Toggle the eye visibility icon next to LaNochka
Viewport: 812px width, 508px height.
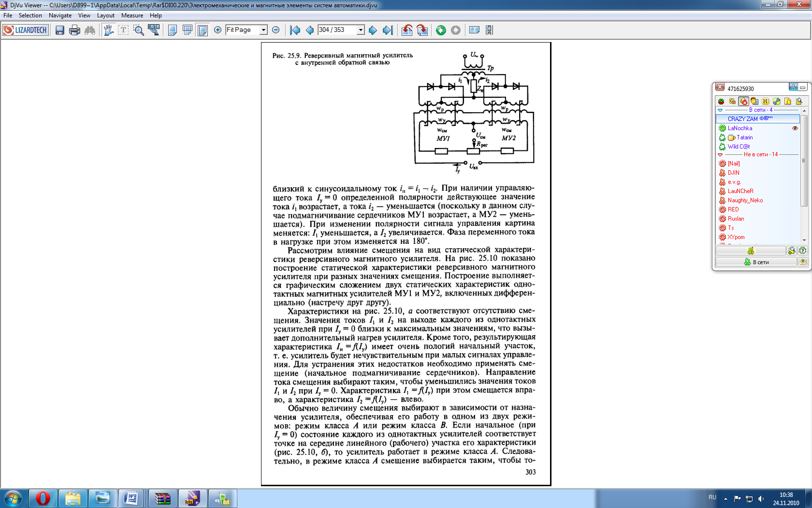tap(795, 128)
